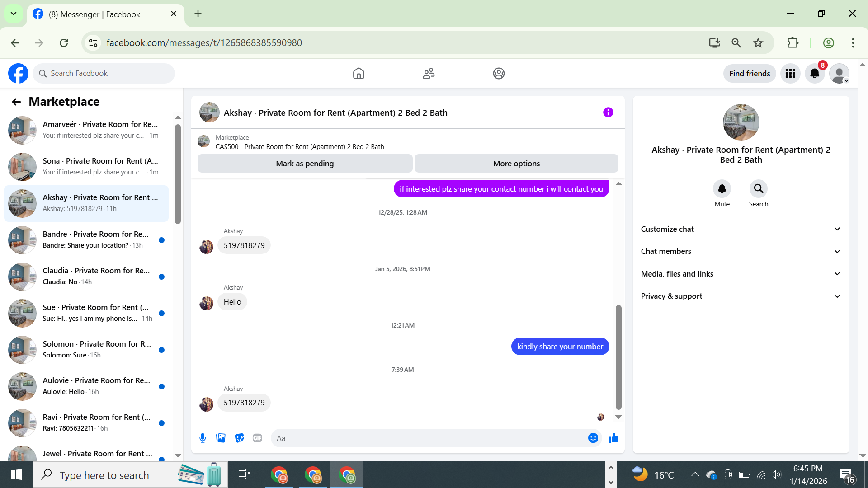Click Mark as pending button
This screenshot has height=488, width=868.
305,164
